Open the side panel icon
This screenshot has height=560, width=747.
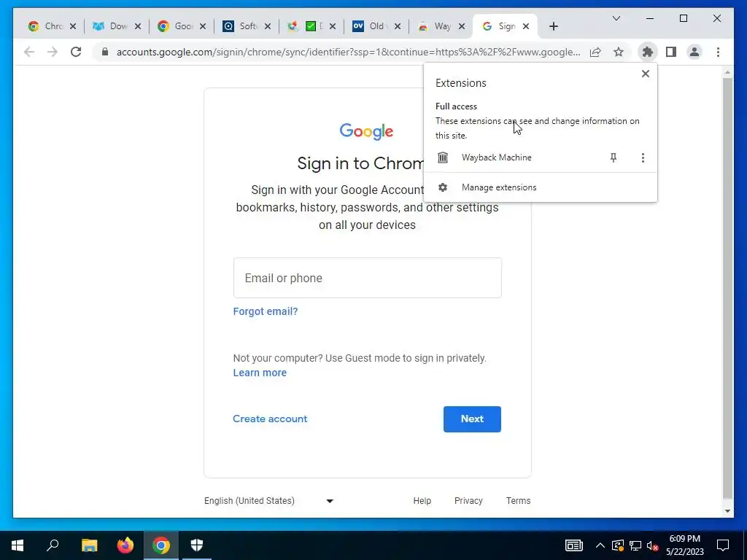click(671, 52)
